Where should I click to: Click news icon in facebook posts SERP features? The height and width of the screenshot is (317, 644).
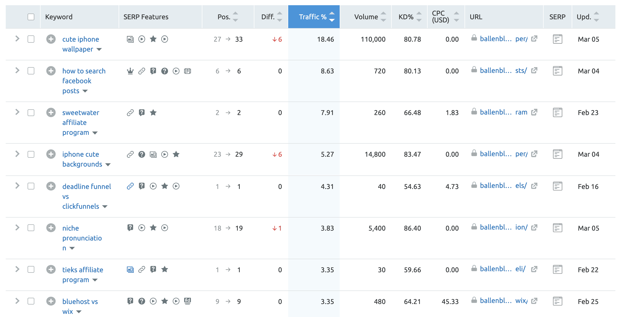tap(188, 71)
